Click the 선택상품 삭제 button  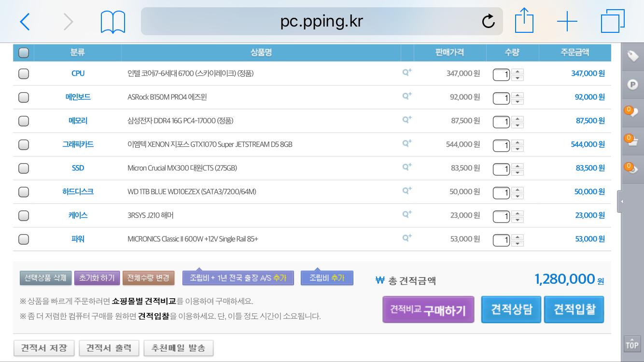[45, 278]
